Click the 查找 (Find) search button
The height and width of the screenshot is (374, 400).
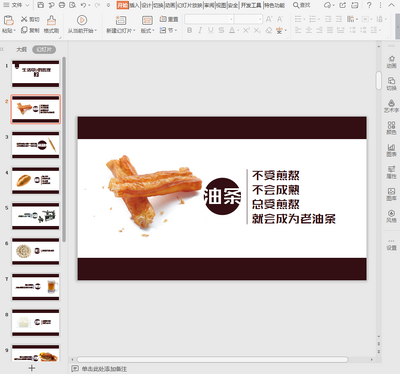pyautogui.click(x=301, y=5)
